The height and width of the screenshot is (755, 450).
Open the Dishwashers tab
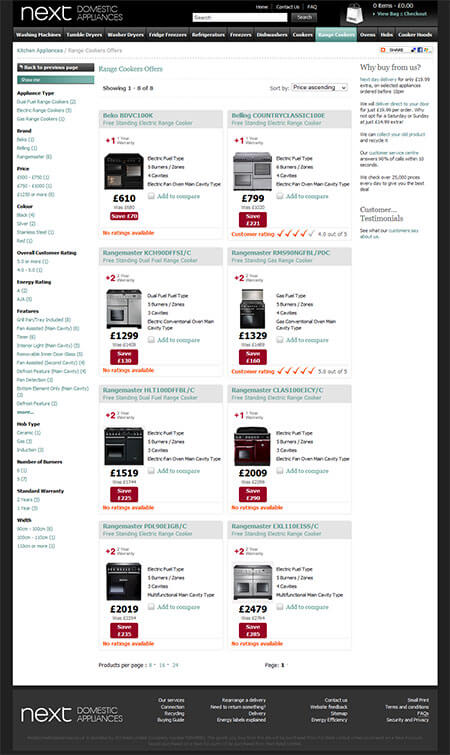pos(272,35)
